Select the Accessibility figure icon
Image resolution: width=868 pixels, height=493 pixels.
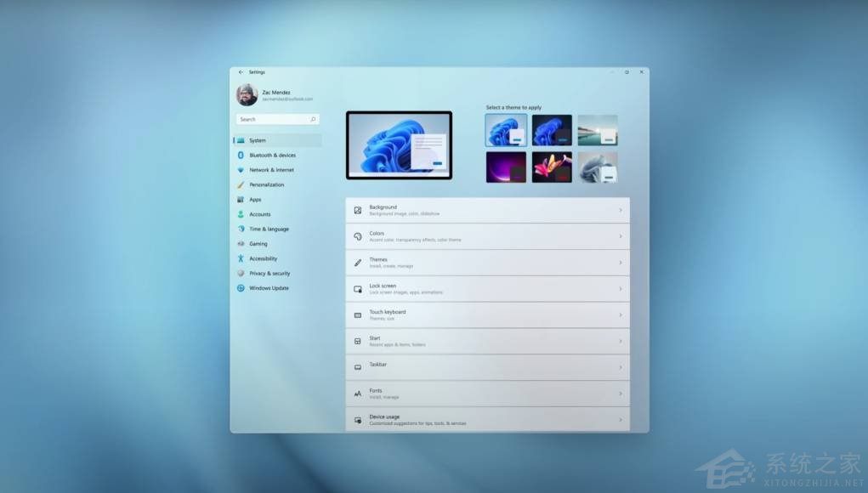tap(241, 258)
